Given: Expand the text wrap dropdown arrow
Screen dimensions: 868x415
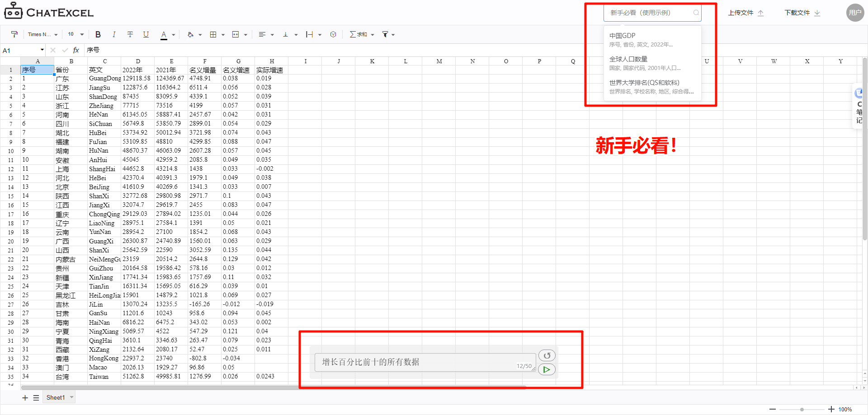Looking at the screenshot, I should (x=320, y=35).
